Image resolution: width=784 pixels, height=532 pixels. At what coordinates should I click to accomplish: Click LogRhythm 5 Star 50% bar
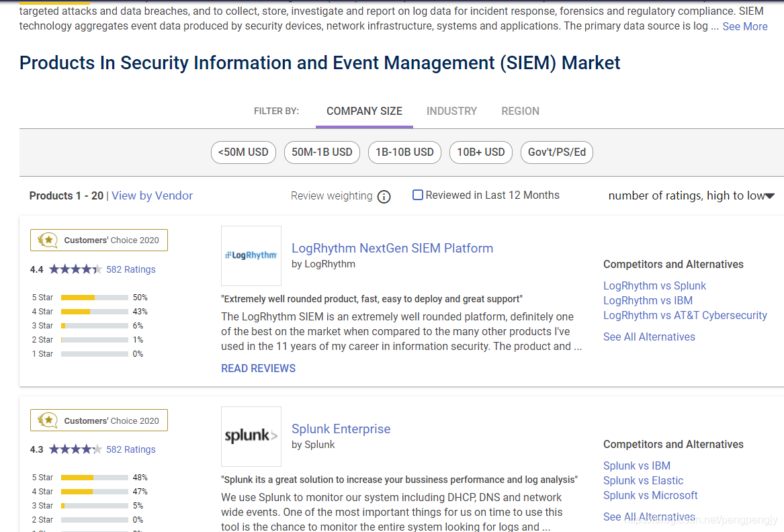point(95,298)
